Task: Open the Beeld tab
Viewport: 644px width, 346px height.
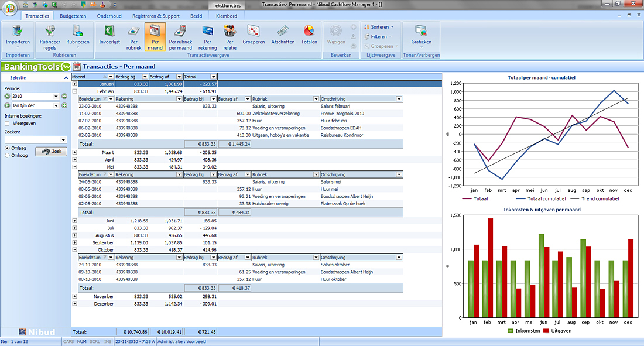Action: tap(196, 16)
